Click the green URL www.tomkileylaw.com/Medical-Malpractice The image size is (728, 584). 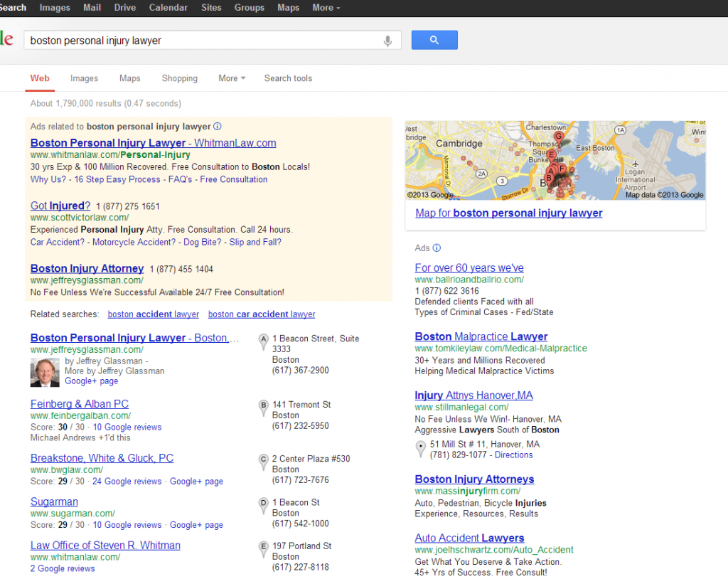(x=501, y=349)
